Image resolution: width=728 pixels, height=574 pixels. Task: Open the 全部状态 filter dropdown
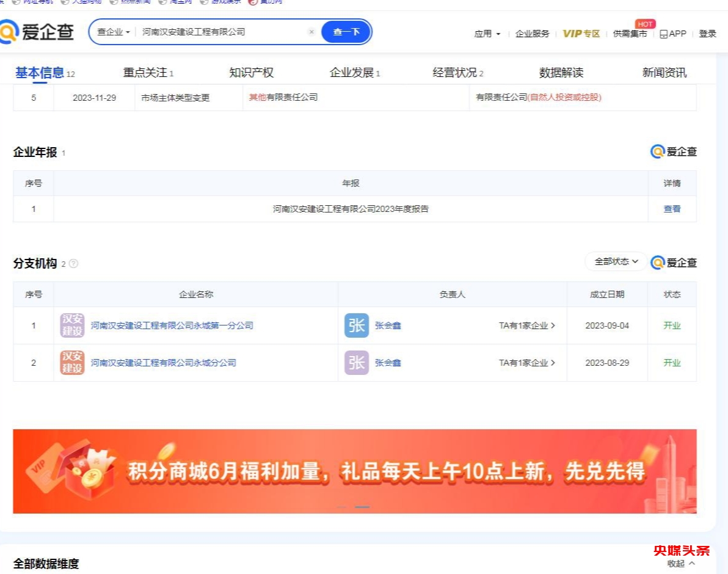pyautogui.click(x=616, y=261)
